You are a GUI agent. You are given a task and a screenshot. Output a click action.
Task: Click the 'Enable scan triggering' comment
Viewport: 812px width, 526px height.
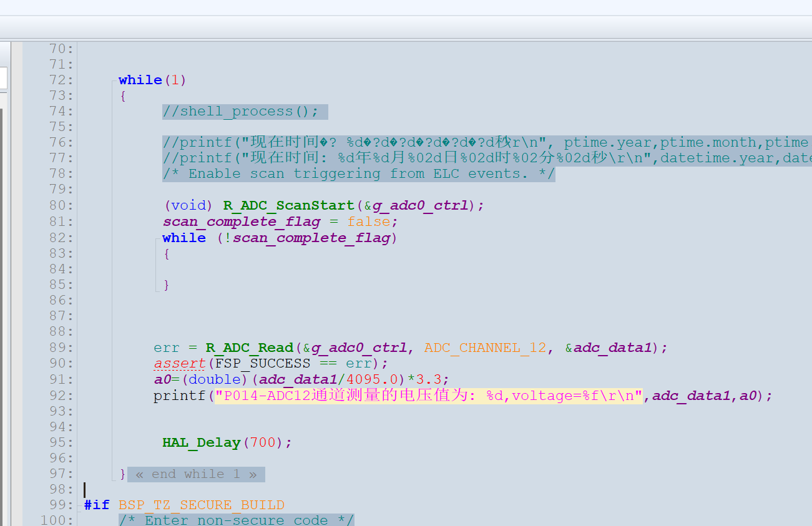(358, 174)
